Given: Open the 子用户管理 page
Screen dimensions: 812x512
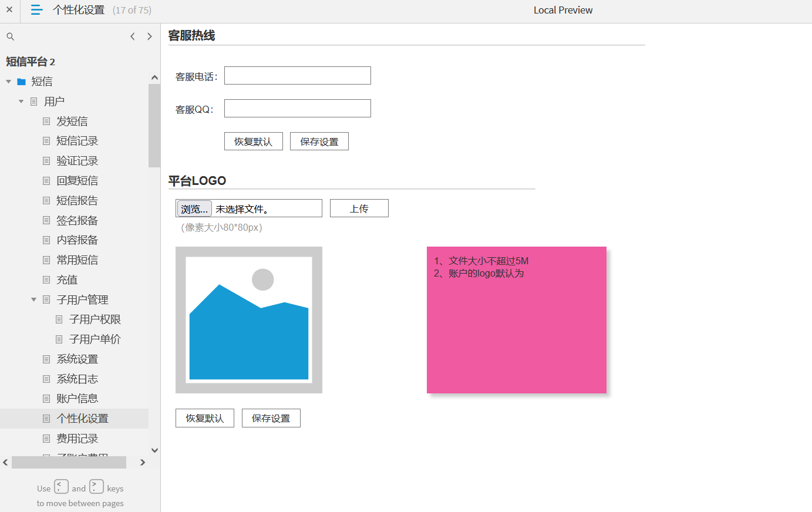Looking at the screenshot, I should tap(82, 300).
